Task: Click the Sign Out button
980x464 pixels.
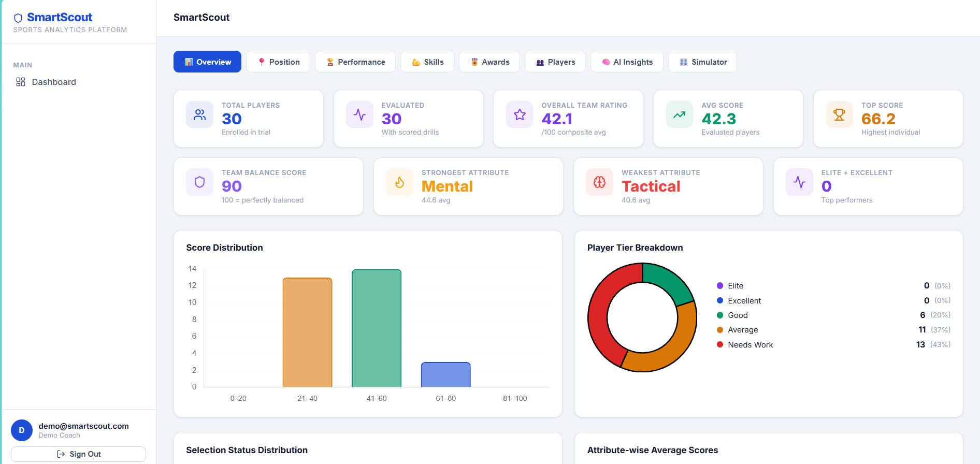Action: pyautogui.click(x=78, y=454)
